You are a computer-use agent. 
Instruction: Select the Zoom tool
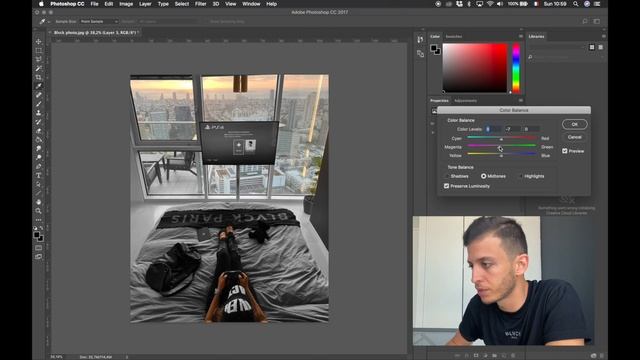coord(39,211)
